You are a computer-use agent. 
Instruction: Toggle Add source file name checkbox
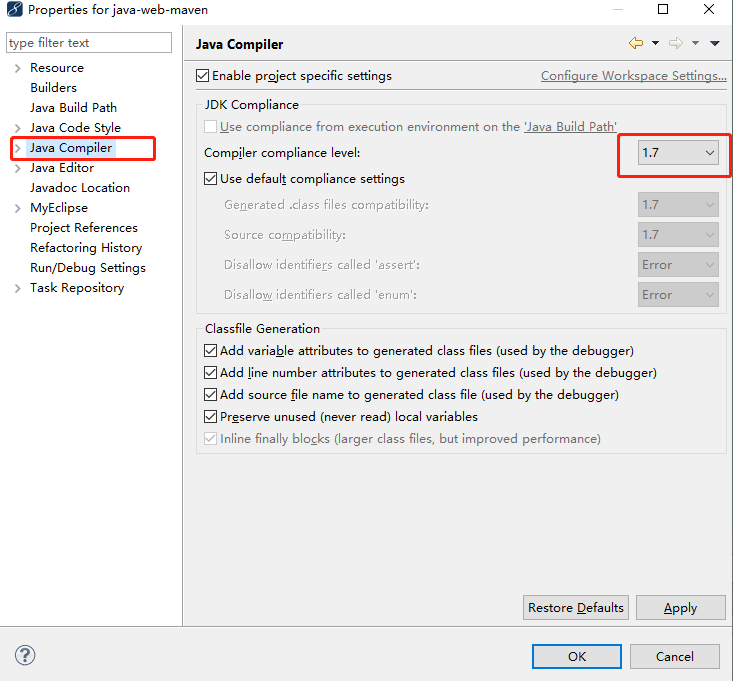click(x=210, y=394)
